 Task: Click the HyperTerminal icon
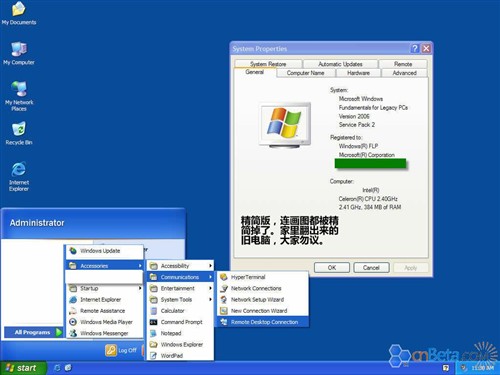click(x=224, y=277)
